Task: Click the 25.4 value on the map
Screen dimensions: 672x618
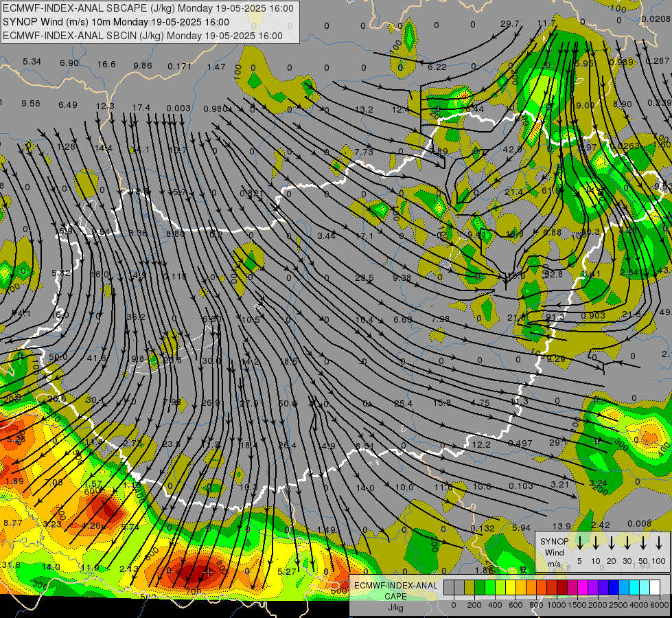Action: [x=404, y=404]
